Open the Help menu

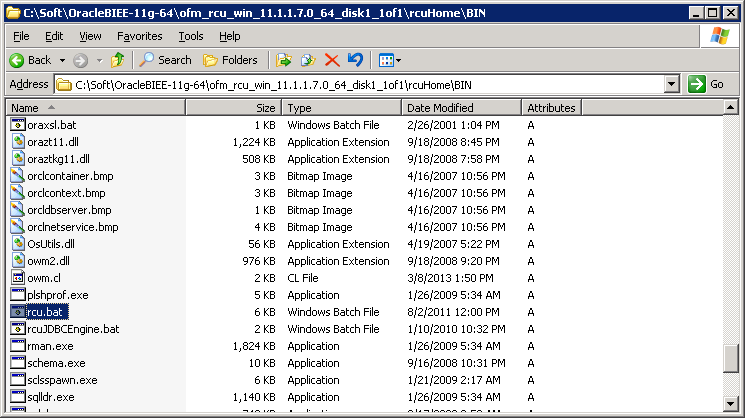coord(229,36)
